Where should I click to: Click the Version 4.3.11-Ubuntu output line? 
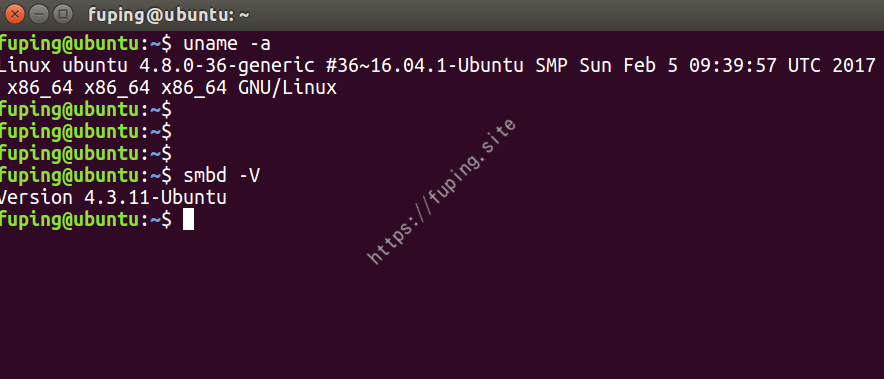[113, 198]
